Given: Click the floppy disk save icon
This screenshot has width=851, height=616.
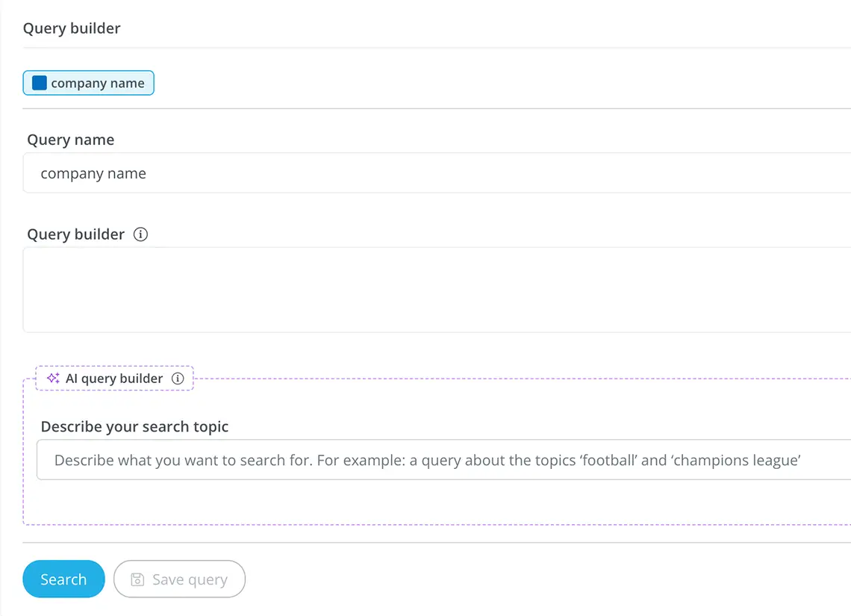Looking at the screenshot, I should 137,579.
